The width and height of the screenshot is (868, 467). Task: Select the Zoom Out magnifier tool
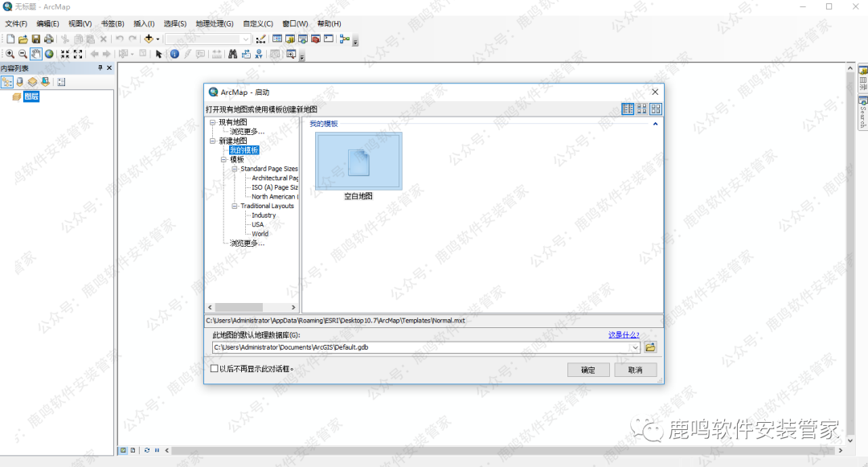pos(23,54)
